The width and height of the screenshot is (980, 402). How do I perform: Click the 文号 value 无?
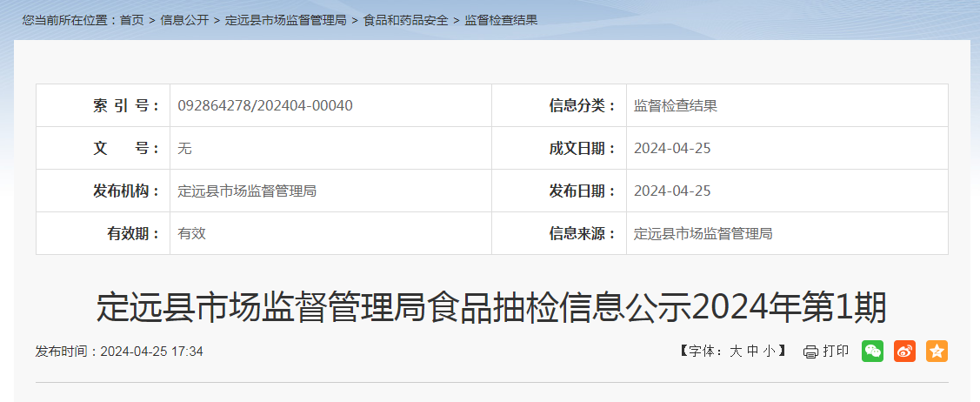click(184, 148)
